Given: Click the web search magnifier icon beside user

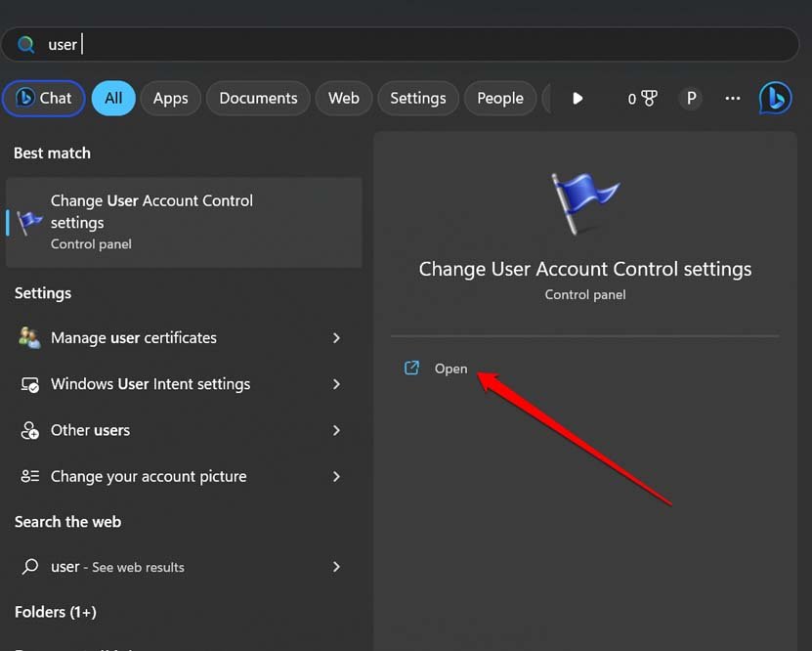Looking at the screenshot, I should 30,566.
